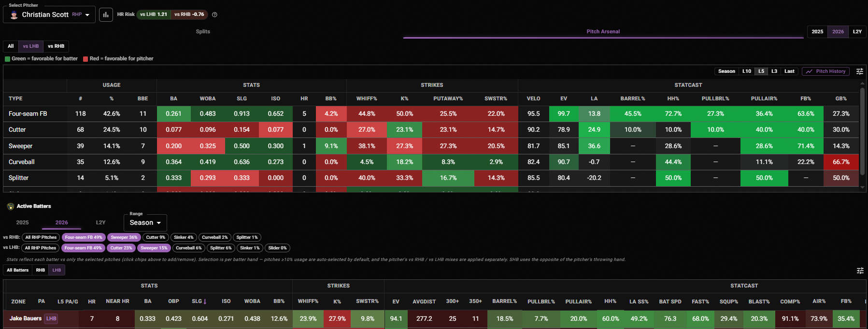Click Christian Scott's player avatar

pyautogui.click(x=14, y=15)
